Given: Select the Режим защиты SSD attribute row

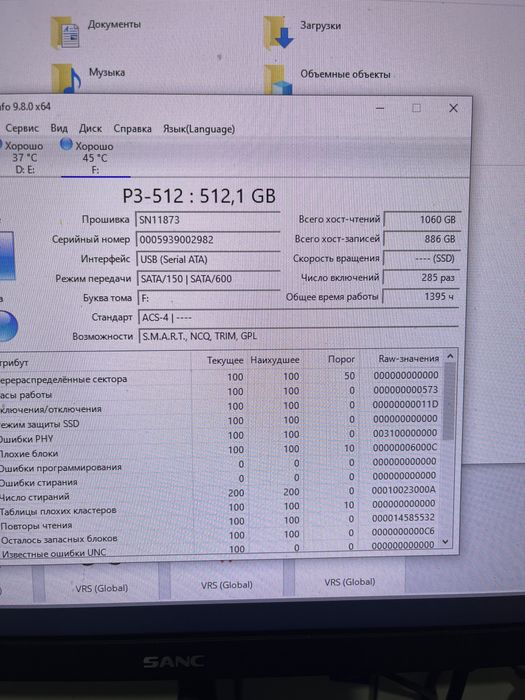Looking at the screenshot, I should (x=221, y=421).
